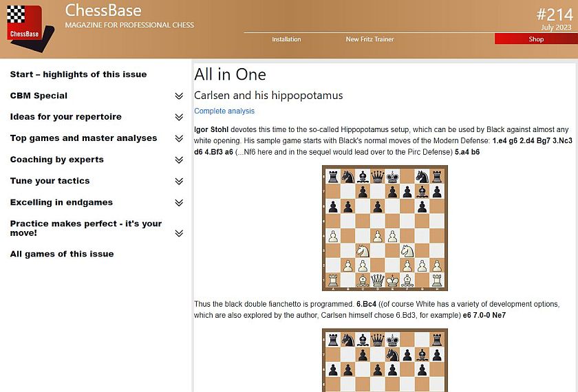Open All games of this issue
This screenshot has width=578, height=392.
tap(62, 254)
